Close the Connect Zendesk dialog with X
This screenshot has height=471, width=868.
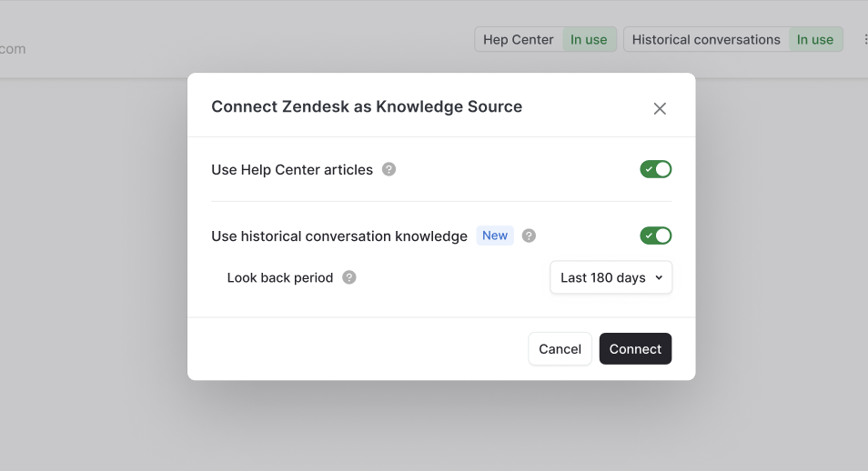click(660, 108)
